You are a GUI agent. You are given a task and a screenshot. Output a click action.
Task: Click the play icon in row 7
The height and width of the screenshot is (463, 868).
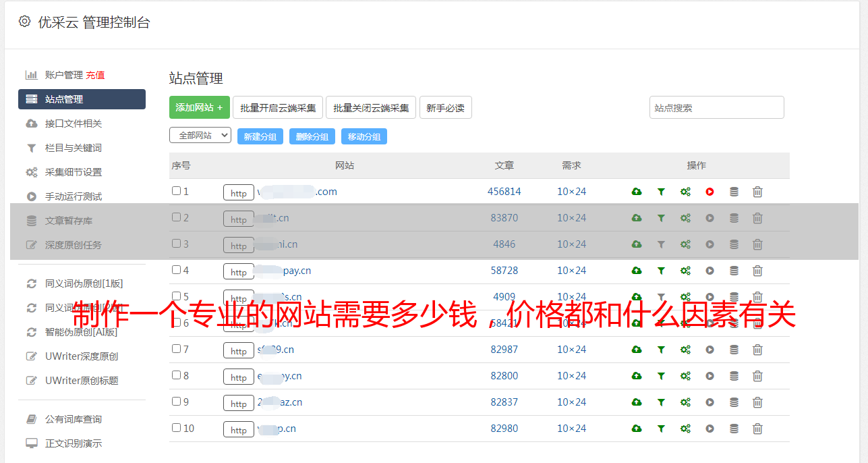coord(710,350)
